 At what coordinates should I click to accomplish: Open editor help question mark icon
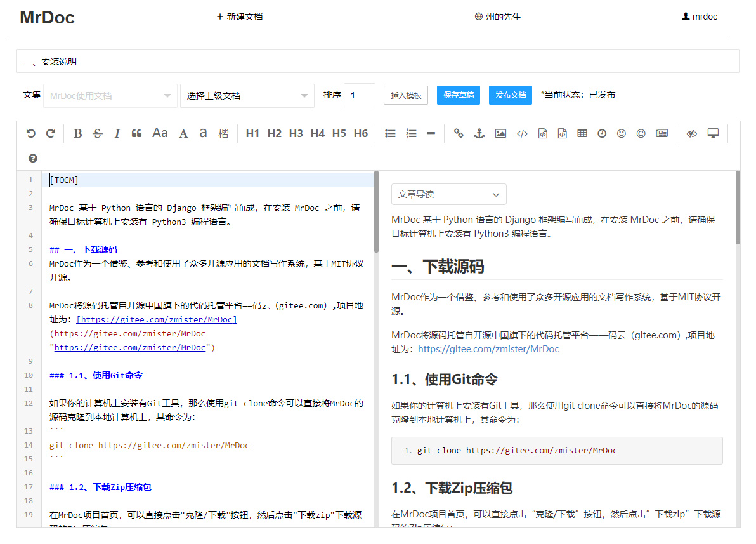tap(33, 158)
